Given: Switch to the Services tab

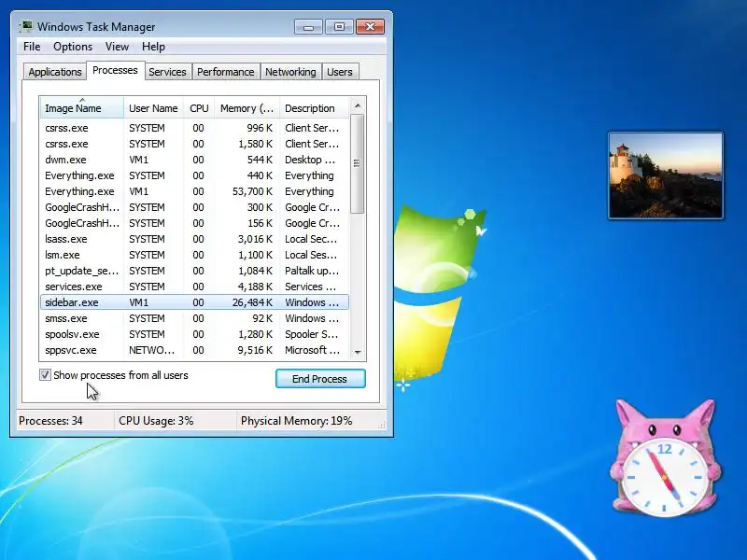Looking at the screenshot, I should point(167,72).
